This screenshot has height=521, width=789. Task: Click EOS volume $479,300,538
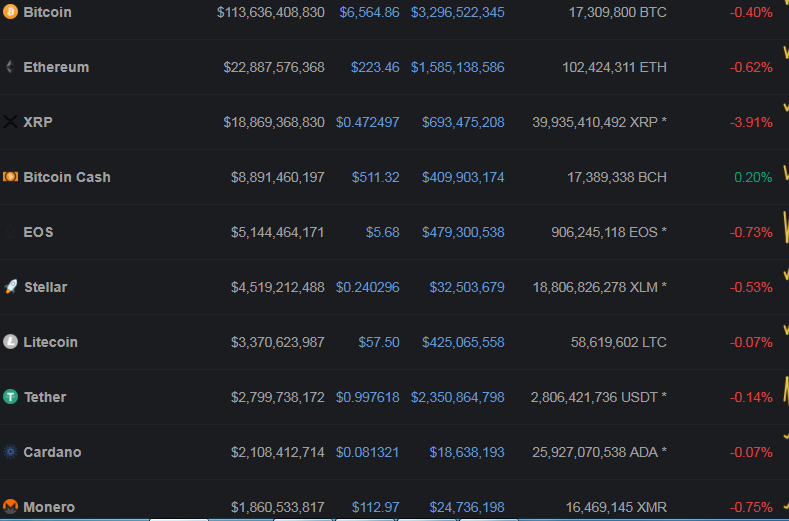(x=463, y=232)
